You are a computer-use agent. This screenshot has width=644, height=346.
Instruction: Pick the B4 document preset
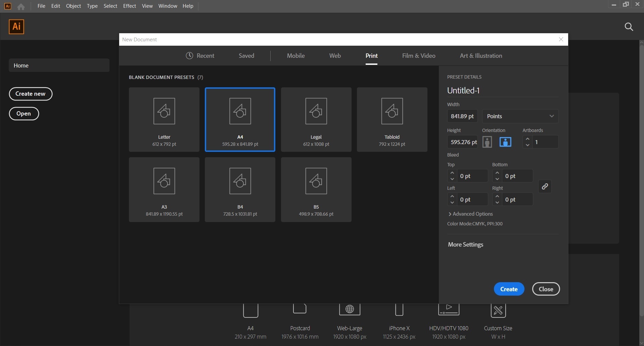point(240,189)
